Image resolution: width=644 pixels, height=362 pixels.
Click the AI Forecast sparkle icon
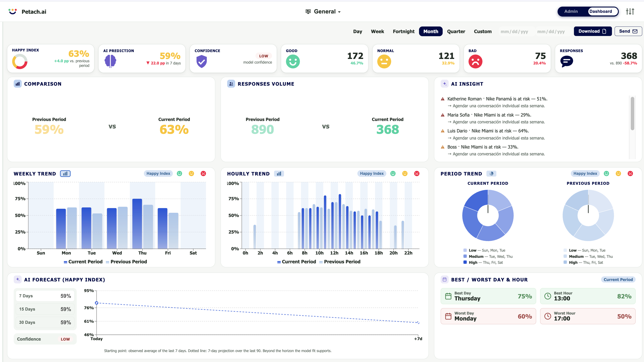click(x=17, y=280)
